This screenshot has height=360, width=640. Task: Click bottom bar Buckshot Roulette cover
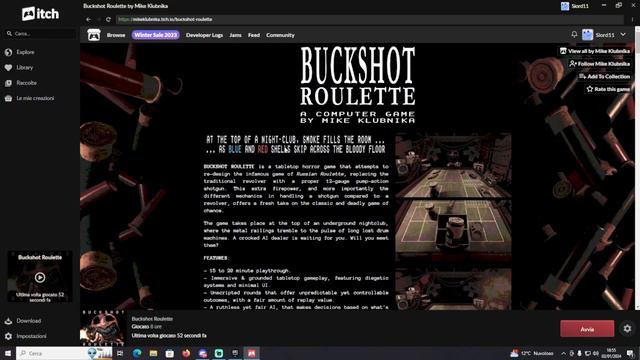click(102, 329)
